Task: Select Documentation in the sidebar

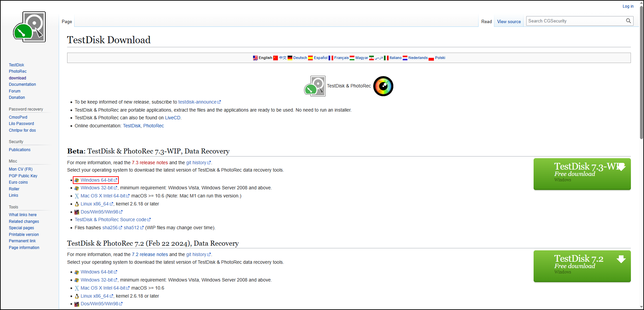Action: click(22, 84)
